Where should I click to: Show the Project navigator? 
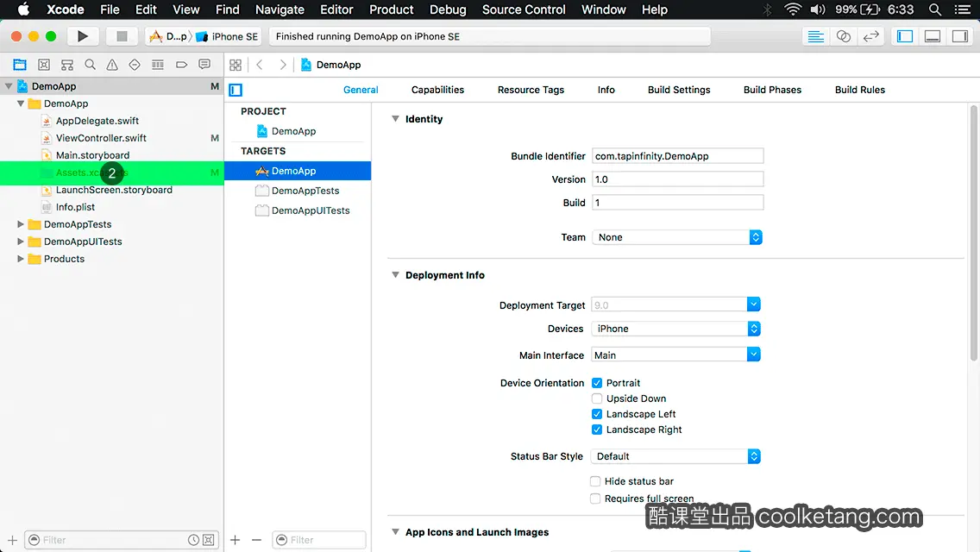pyautogui.click(x=20, y=65)
